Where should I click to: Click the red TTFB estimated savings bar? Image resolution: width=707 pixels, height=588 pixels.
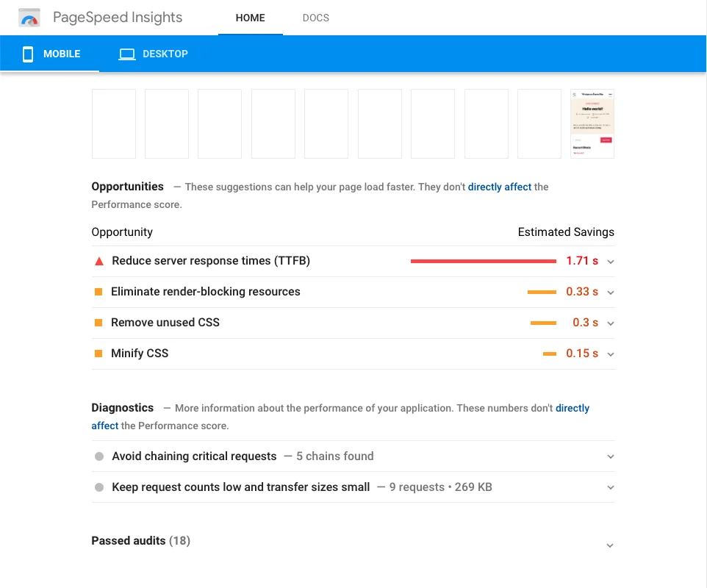483,261
